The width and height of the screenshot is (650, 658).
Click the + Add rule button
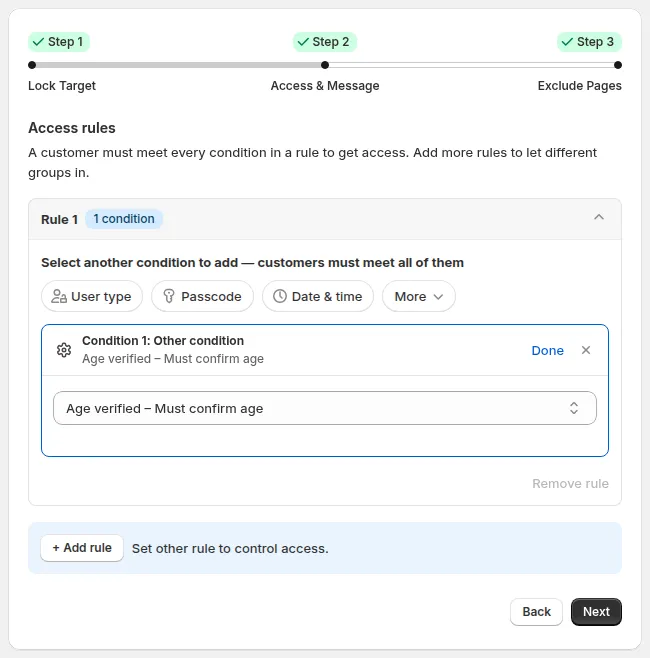coord(82,548)
